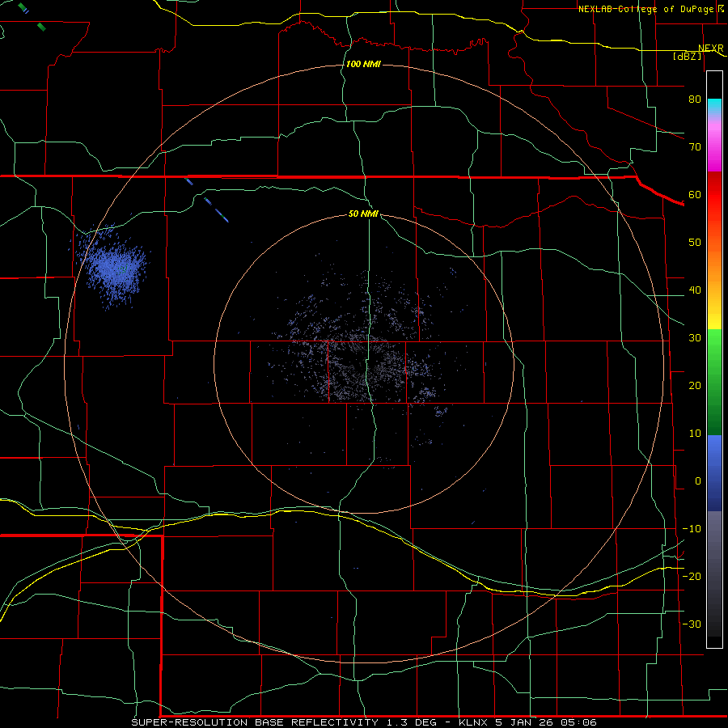Click the 05:06 timestamp in the caption
Viewport: 728px width, 728px height.
pyautogui.click(x=578, y=722)
